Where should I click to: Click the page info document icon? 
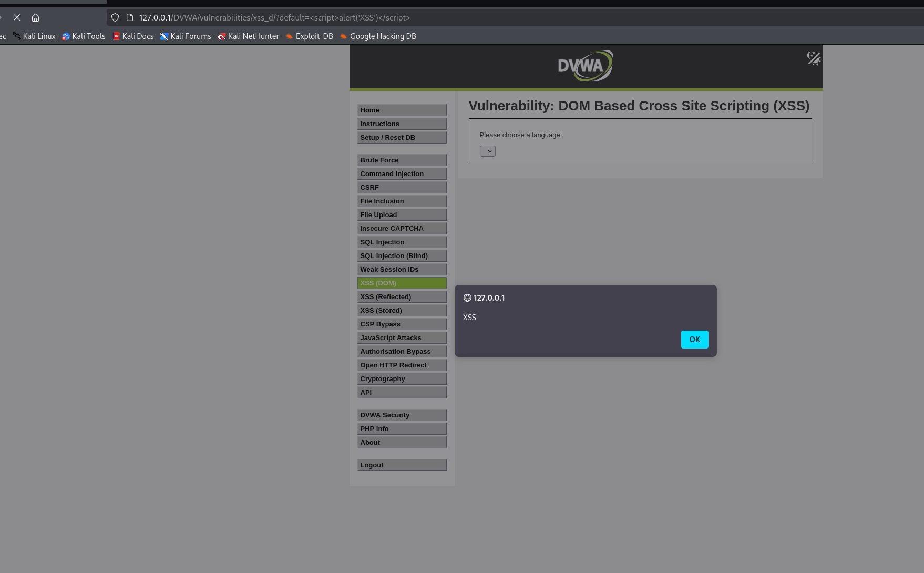coord(130,17)
